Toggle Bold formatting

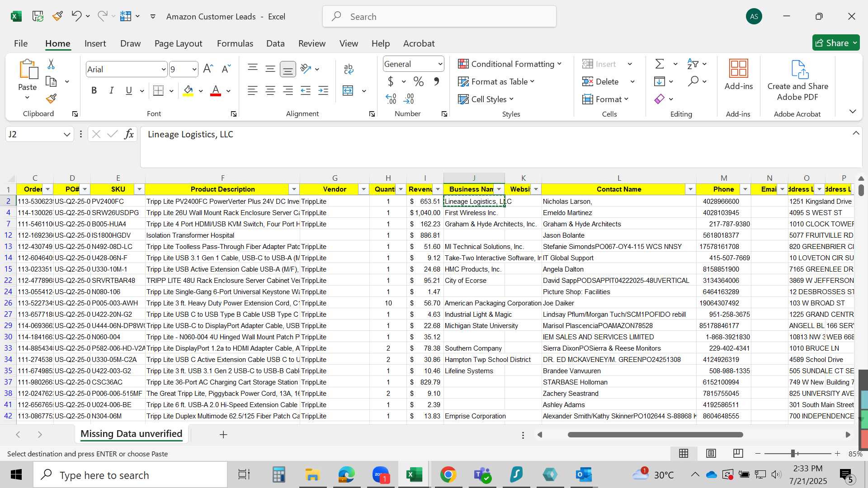(94, 90)
